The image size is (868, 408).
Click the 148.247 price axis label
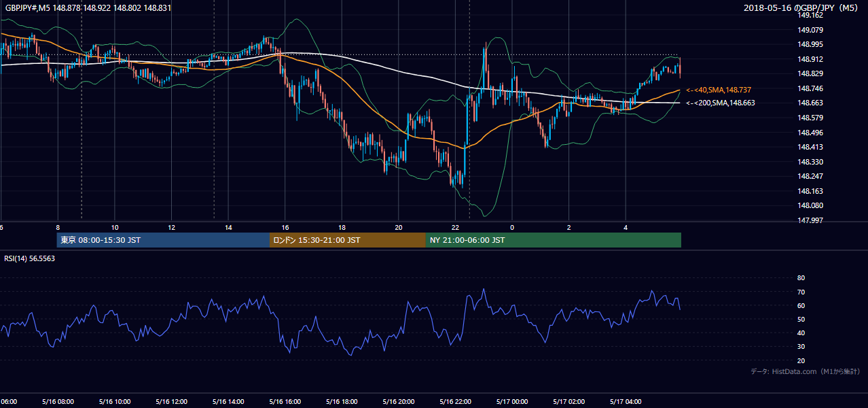811,176
